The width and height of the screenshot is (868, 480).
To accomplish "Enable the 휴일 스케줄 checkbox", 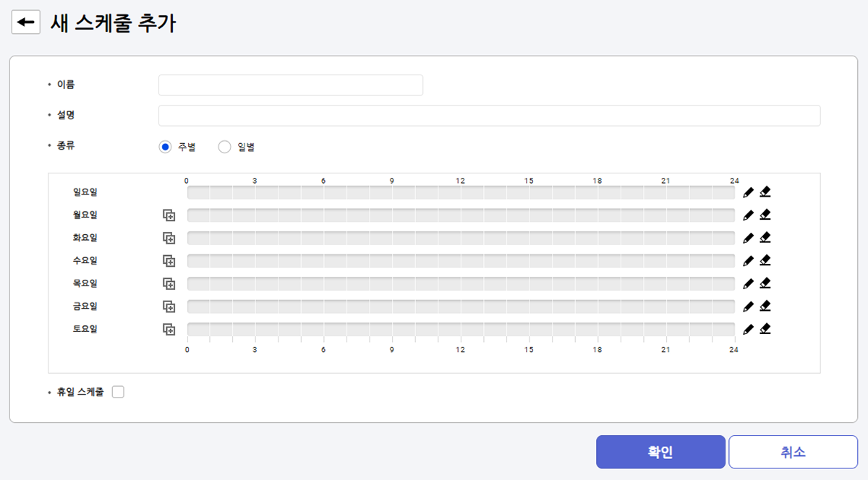I will [x=119, y=392].
